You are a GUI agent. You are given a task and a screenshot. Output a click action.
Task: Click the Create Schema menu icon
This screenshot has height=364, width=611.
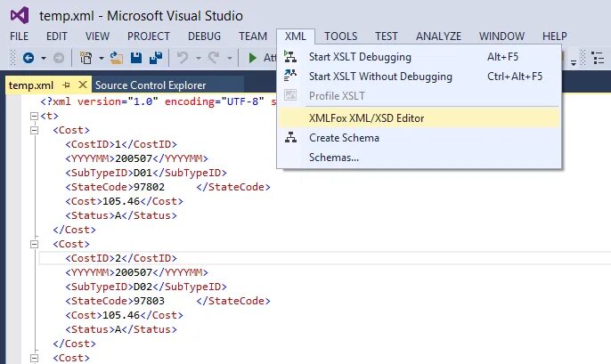tap(290, 138)
